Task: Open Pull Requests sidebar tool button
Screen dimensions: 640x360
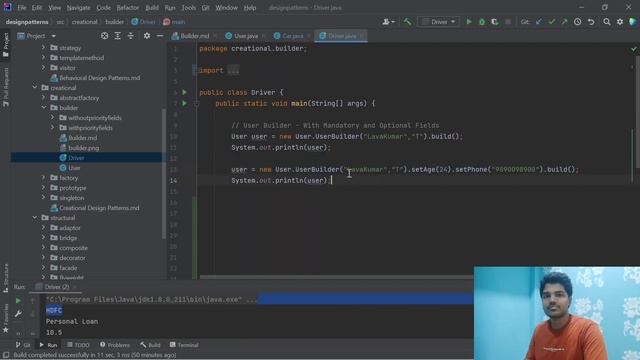Action: [x=6, y=87]
